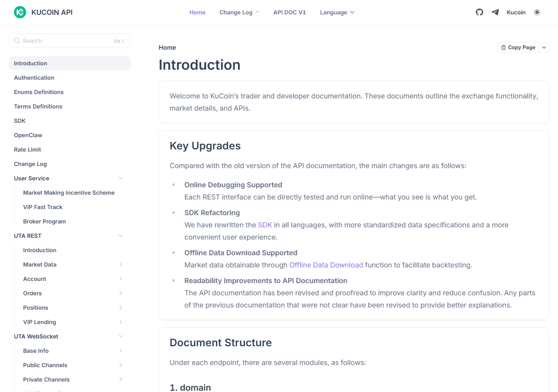
Task: Expand the Base Info chevron
Action: [121, 351]
